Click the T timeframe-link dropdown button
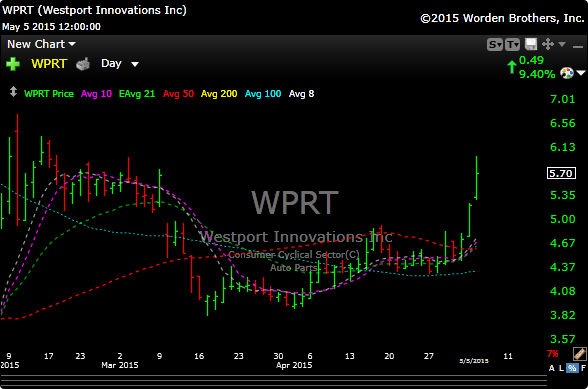Viewport: 588px width, 389px height. click(x=512, y=45)
